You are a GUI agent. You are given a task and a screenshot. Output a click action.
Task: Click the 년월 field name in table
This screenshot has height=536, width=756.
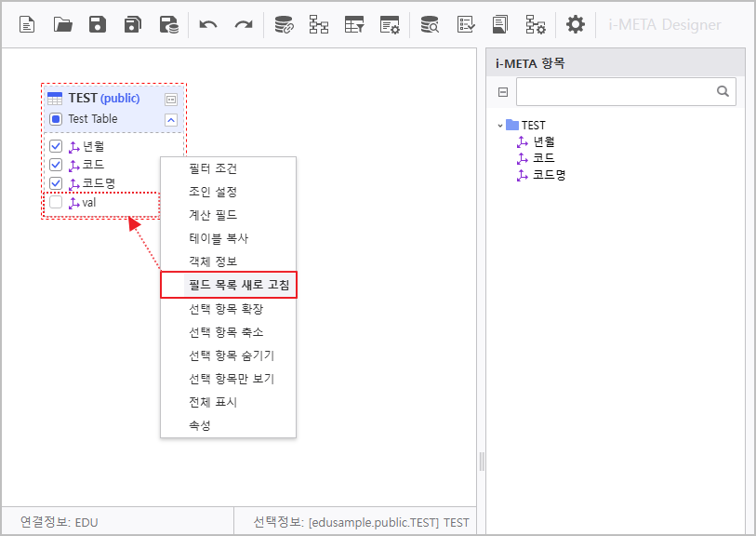(x=94, y=146)
